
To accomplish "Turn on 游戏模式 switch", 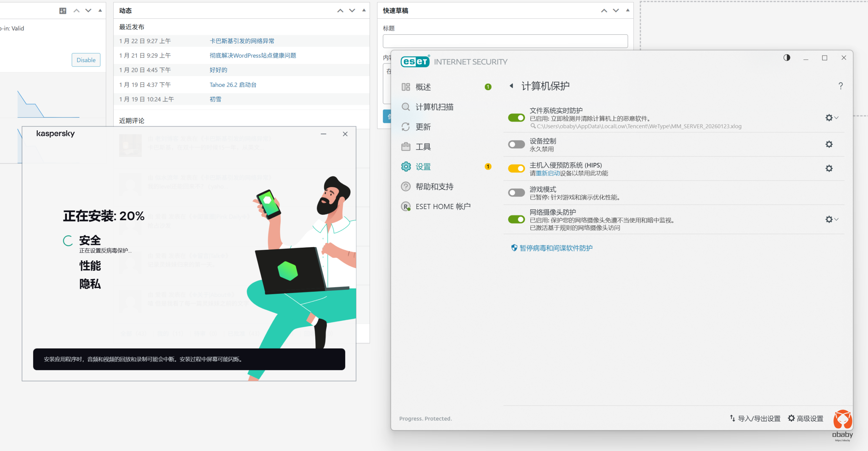I will [516, 192].
